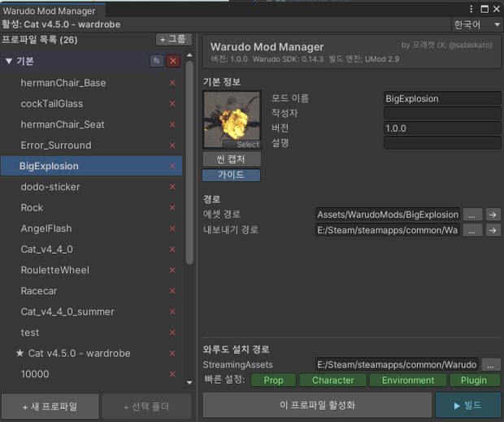
Task: Delete the test profile using red X
Action: tap(172, 333)
